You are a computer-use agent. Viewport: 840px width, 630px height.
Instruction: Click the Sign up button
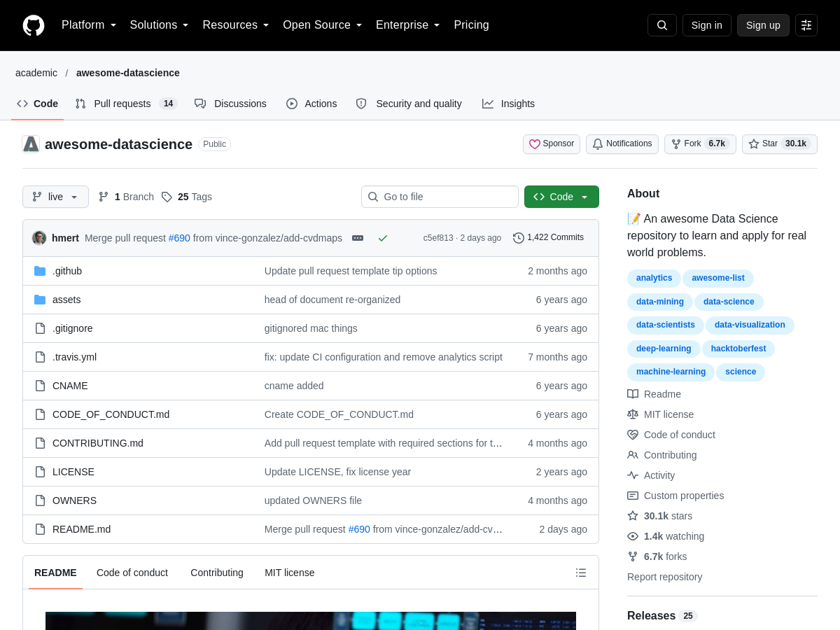tap(763, 25)
